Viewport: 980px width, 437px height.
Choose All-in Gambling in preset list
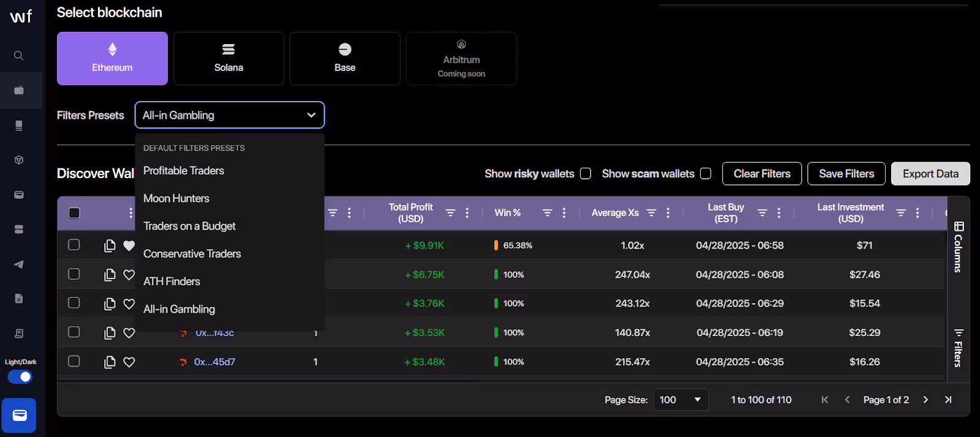coord(230,309)
